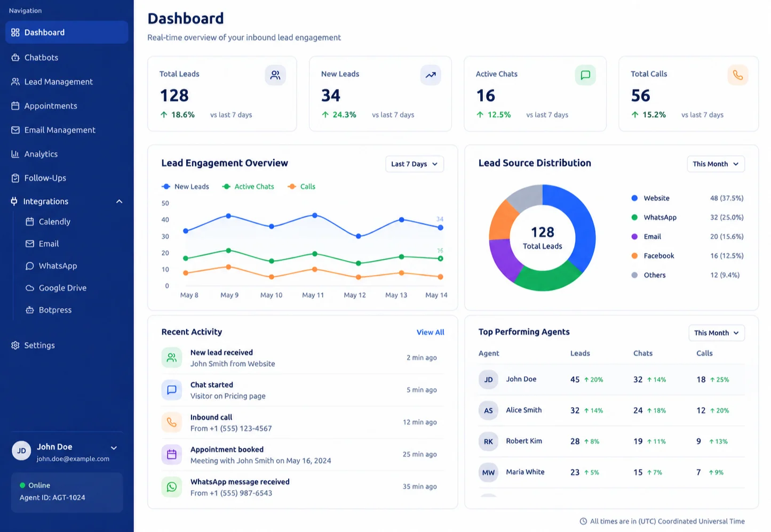Click the Total Leads users icon

275,75
